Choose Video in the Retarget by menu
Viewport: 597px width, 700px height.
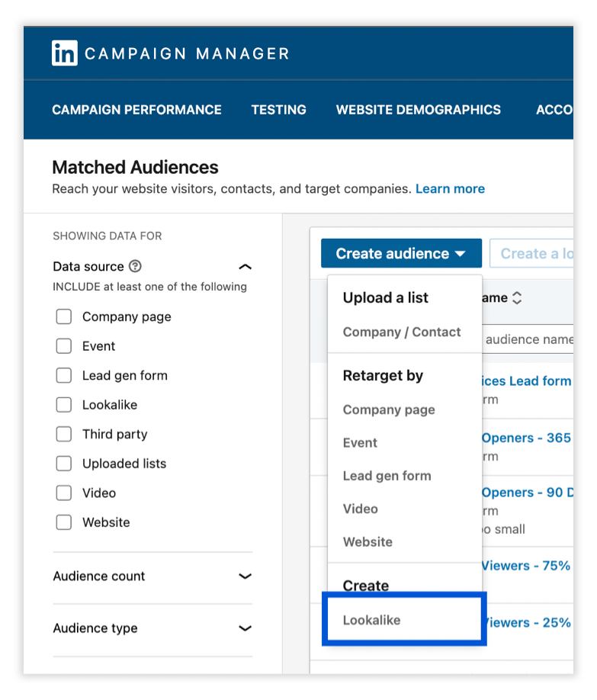(x=360, y=509)
